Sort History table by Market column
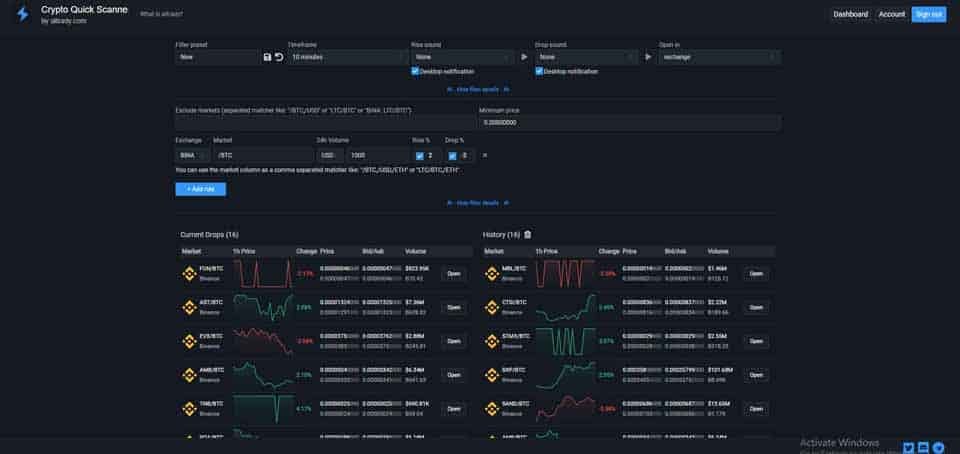 [x=493, y=251]
